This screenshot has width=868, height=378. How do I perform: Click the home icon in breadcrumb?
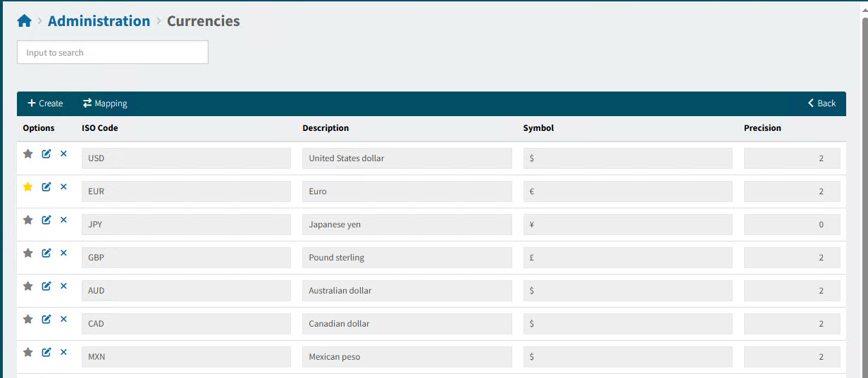tap(24, 21)
